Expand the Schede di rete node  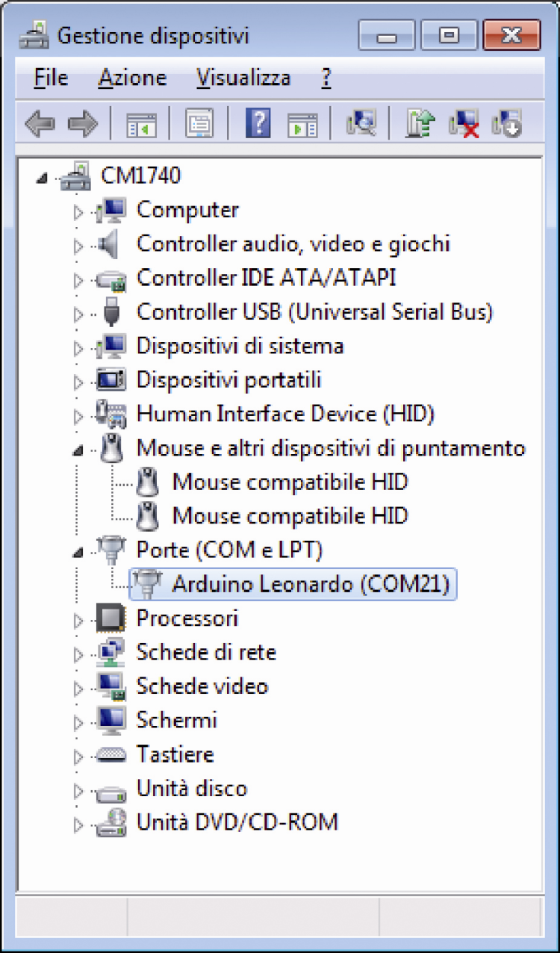[78, 654]
